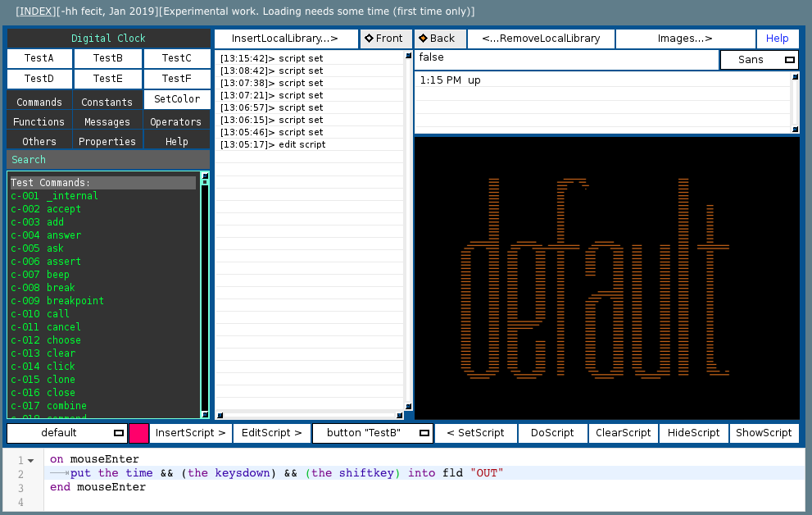
Task: Click the scroll-up arrow of the log list
Action: (x=408, y=57)
